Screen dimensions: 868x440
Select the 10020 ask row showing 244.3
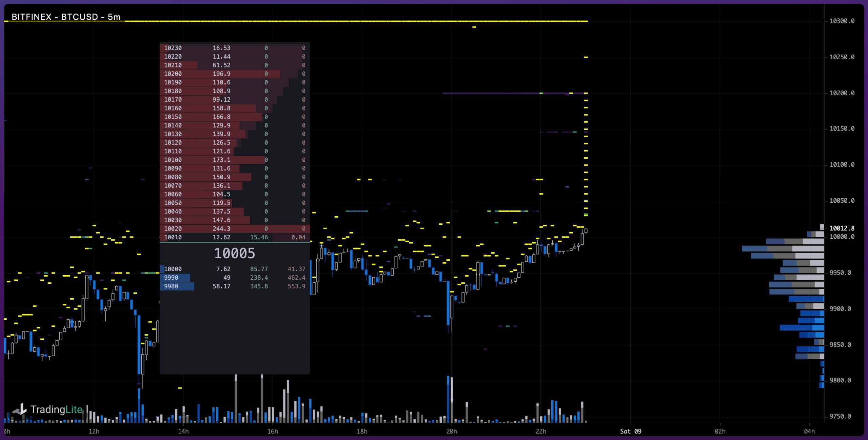click(x=234, y=228)
